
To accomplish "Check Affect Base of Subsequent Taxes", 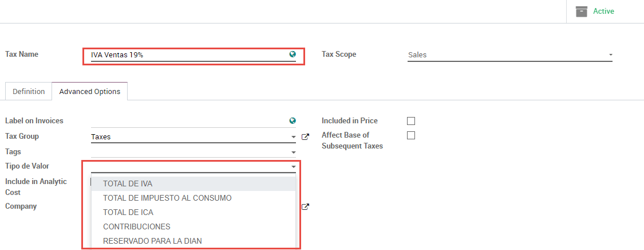I will 410,135.
